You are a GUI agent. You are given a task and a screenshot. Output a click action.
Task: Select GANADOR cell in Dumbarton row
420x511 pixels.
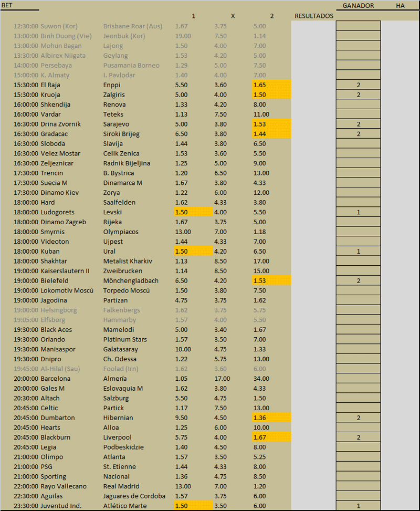(x=359, y=418)
